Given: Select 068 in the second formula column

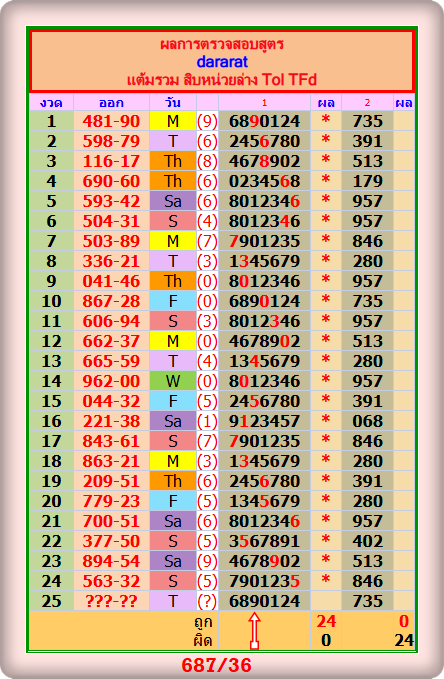Looking at the screenshot, I should (367, 421).
